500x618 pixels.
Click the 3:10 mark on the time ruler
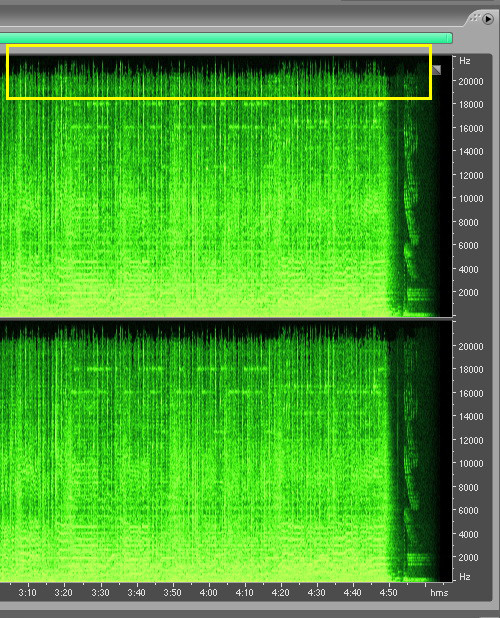pos(27,592)
